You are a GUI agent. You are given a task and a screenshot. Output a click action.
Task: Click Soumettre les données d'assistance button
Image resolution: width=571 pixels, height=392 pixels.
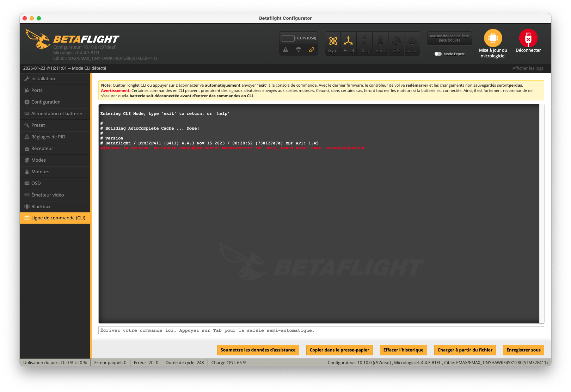click(258, 350)
